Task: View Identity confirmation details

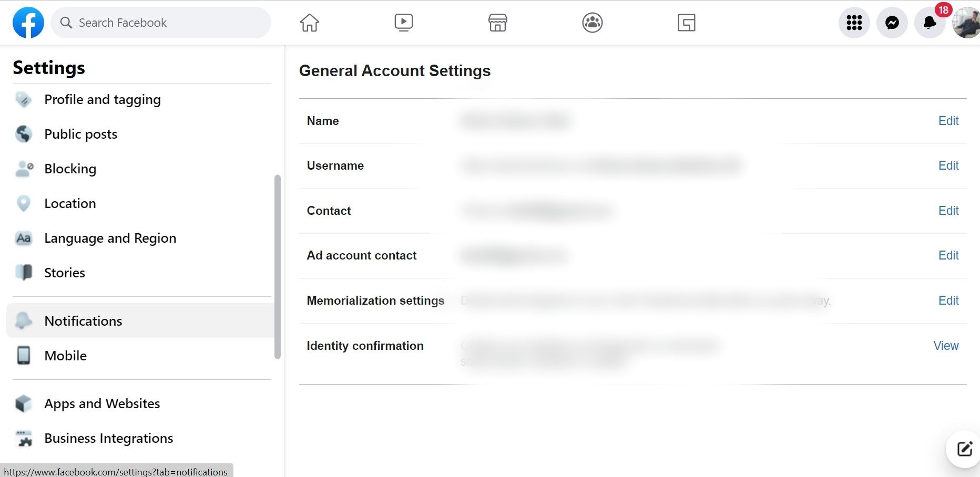Action: (945, 346)
